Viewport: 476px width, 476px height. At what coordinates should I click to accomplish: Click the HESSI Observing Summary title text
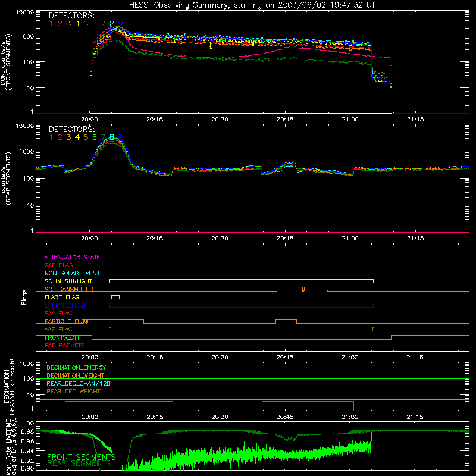(252, 5)
